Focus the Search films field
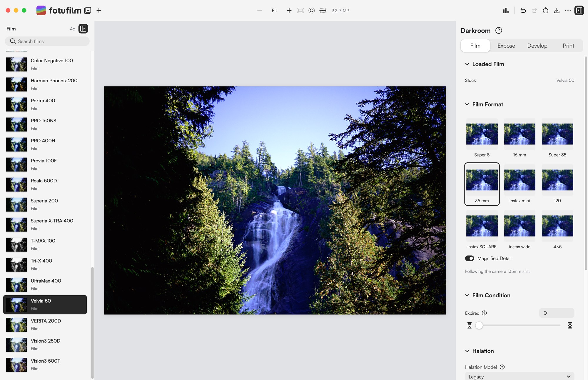Image resolution: width=588 pixels, height=380 pixels. 47,41
